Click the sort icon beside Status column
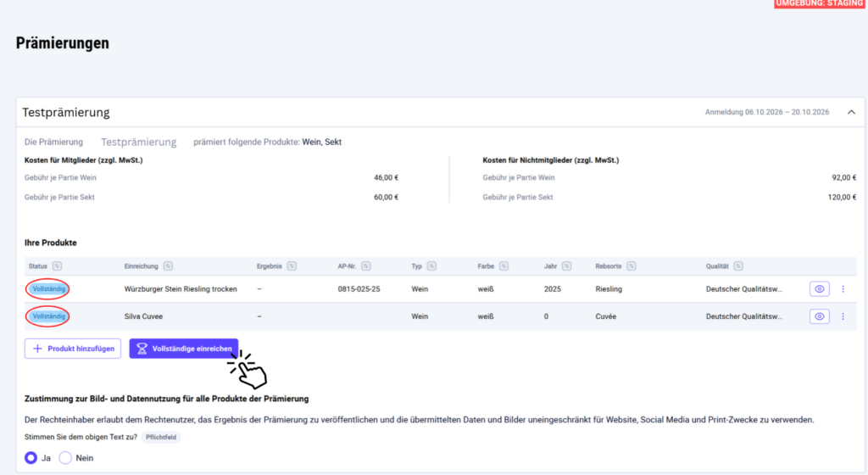Image resolution: width=868 pixels, height=475 pixels. (x=57, y=266)
